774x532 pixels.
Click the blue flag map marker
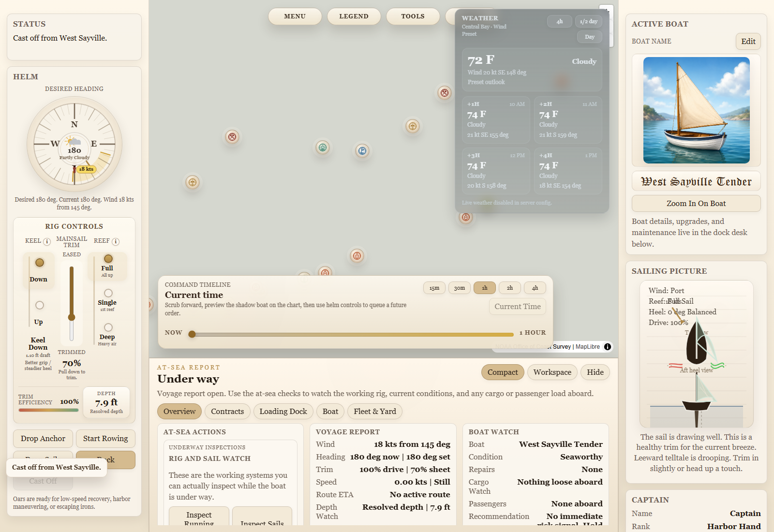362,151
